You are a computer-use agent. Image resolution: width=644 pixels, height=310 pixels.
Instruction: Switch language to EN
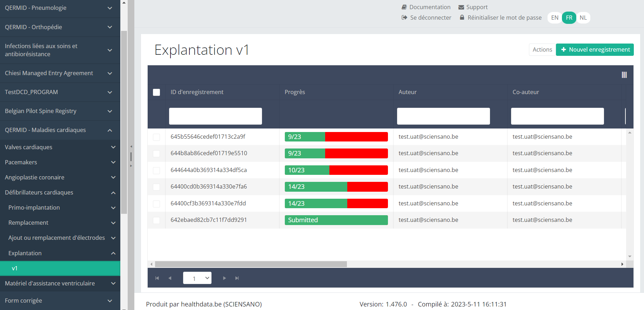coord(555,18)
